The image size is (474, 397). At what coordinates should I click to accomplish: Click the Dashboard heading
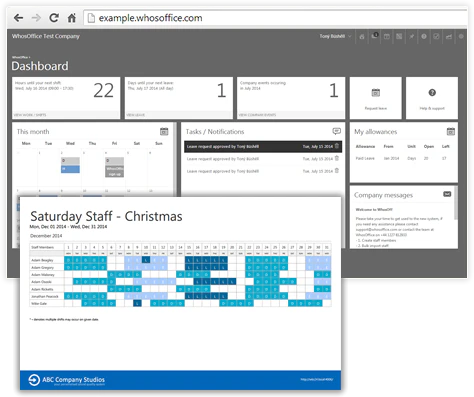40,66
